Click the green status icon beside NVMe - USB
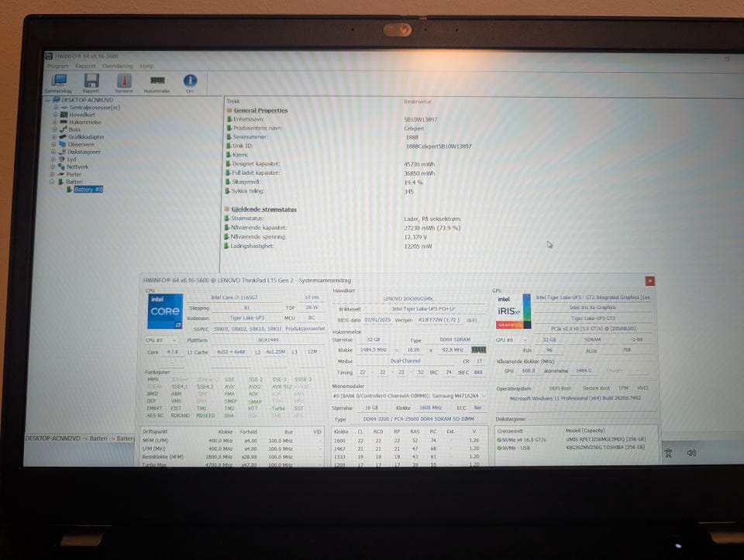Screen dimensions: 744x560 [x=499, y=448]
